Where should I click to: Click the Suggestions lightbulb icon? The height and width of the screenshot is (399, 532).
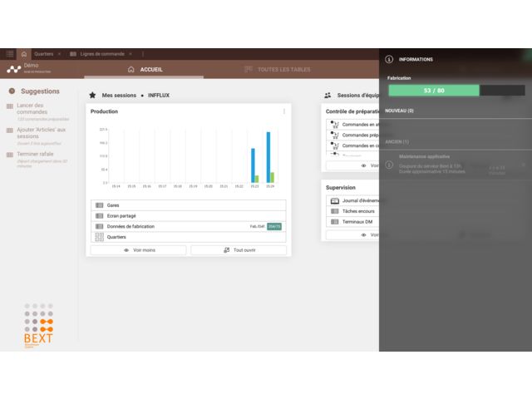pos(12,91)
